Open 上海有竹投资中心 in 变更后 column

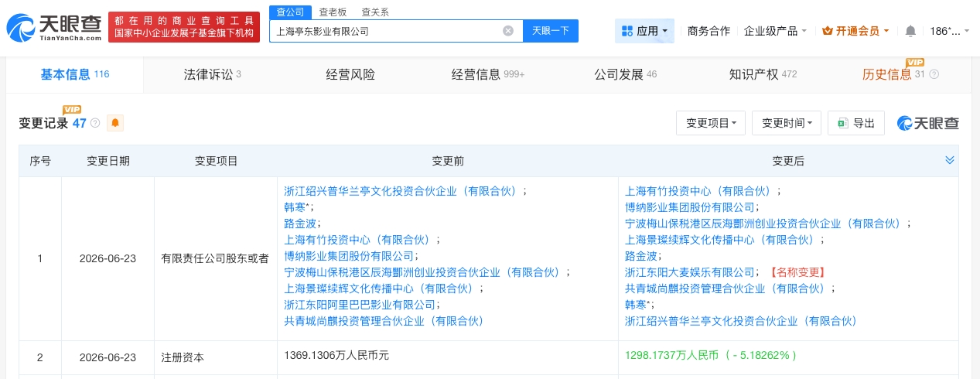(700, 191)
